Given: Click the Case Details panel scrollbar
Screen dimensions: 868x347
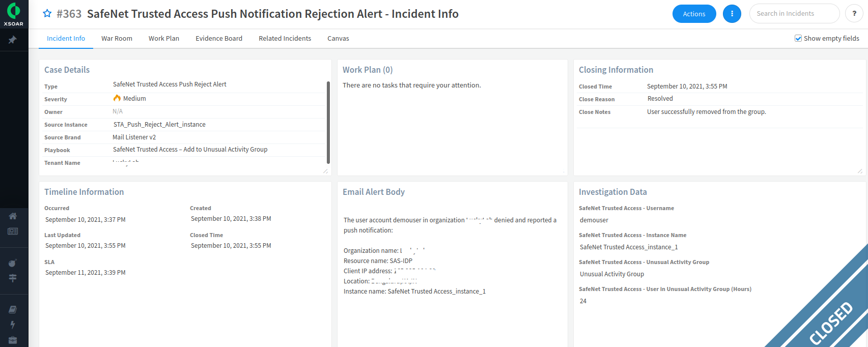Looking at the screenshot, I should (328, 122).
